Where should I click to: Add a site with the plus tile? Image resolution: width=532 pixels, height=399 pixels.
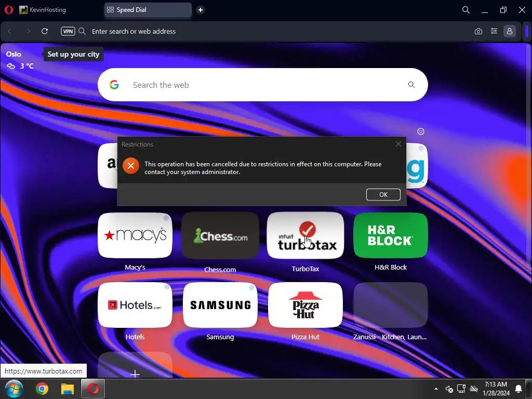(x=135, y=365)
